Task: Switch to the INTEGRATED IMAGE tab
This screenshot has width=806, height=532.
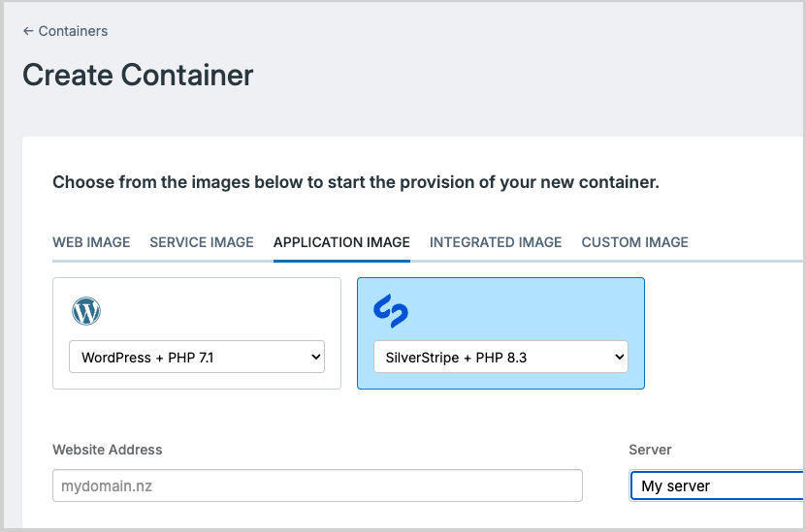Action: click(496, 242)
